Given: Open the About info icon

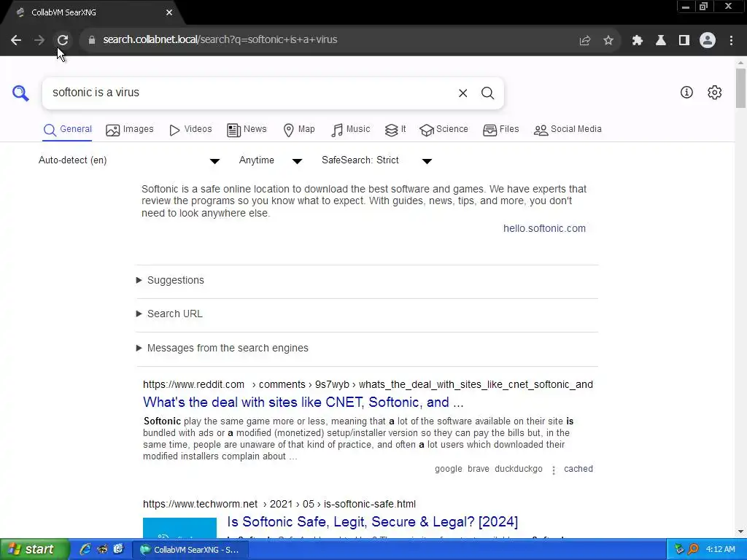Looking at the screenshot, I should [x=686, y=93].
